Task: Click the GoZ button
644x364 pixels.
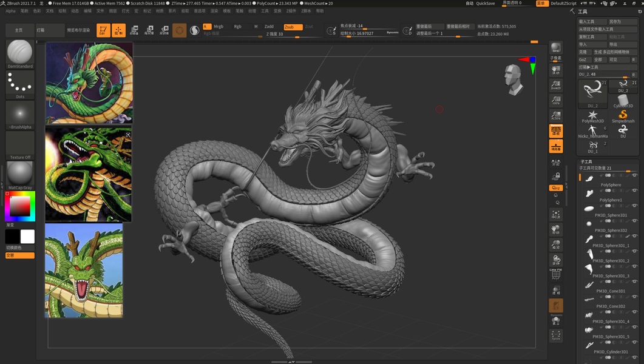Action: (x=585, y=59)
